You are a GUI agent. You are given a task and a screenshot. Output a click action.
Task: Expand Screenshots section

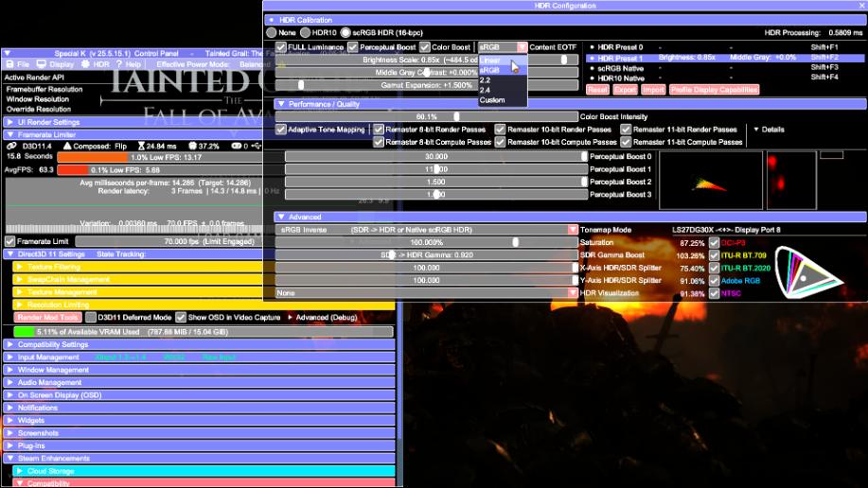coord(199,433)
